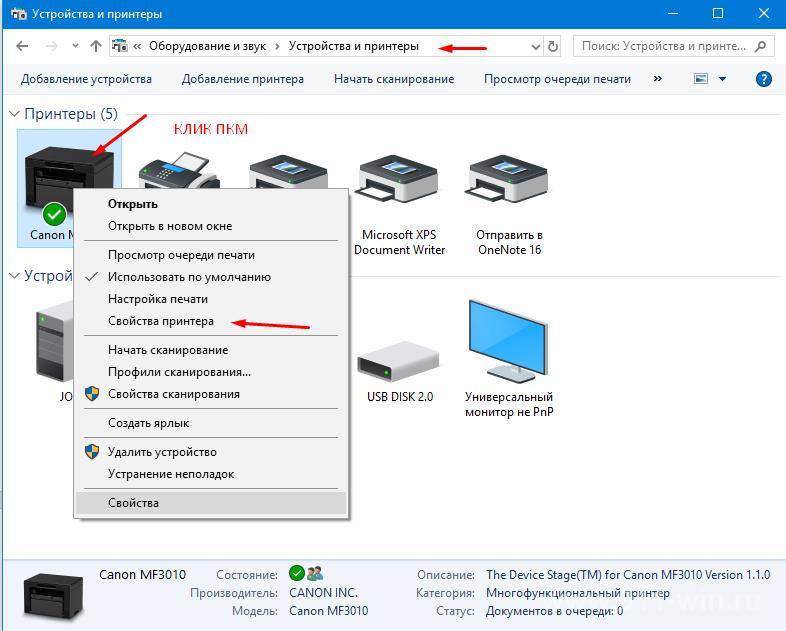Click 'Просмотр очереди печати' in the toolbar
The width and height of the screenshot is (786, 631).
557,79
